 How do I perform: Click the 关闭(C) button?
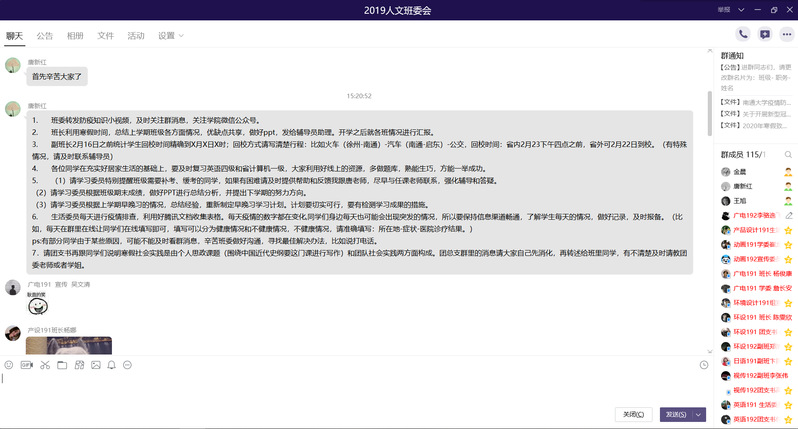click(x=632, y=414)
